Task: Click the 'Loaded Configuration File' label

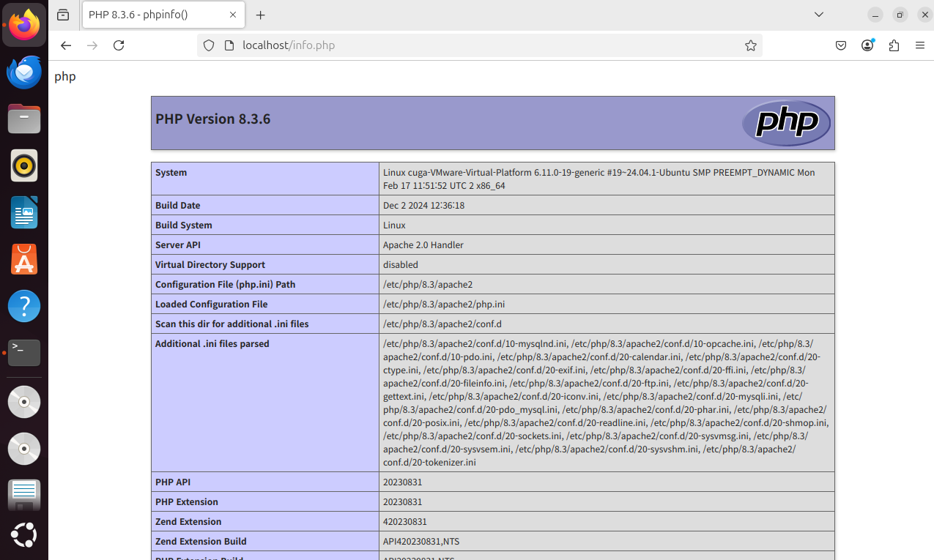Action: (x=211, y=305)
